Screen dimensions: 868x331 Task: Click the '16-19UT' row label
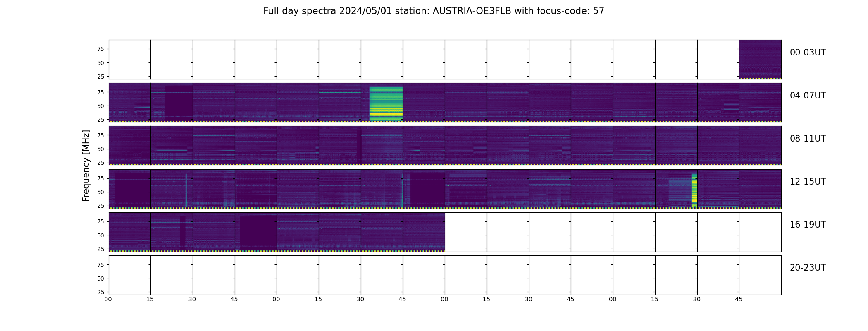click(x=808, y=225)
